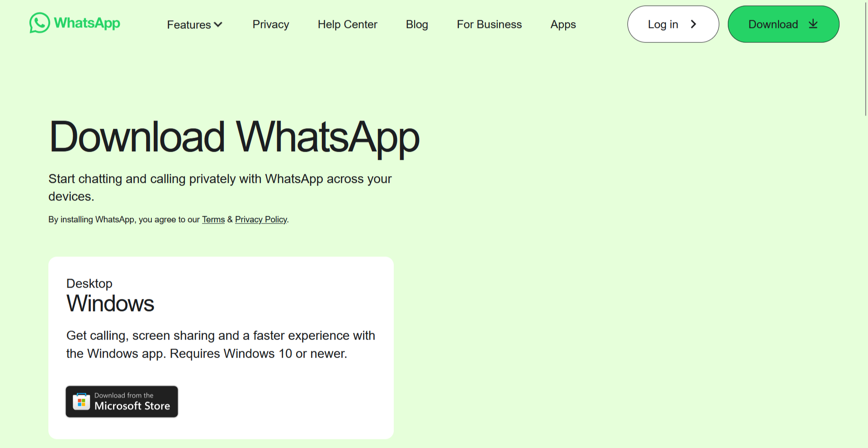This screenshot has height=448, width=868.
Task: Click the Log in button
Action: pos(673,24)
